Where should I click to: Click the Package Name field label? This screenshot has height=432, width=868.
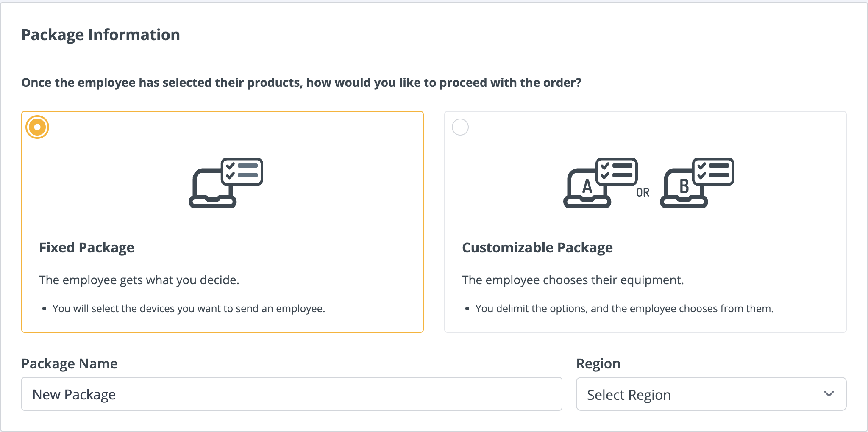(x=70, y=364)
